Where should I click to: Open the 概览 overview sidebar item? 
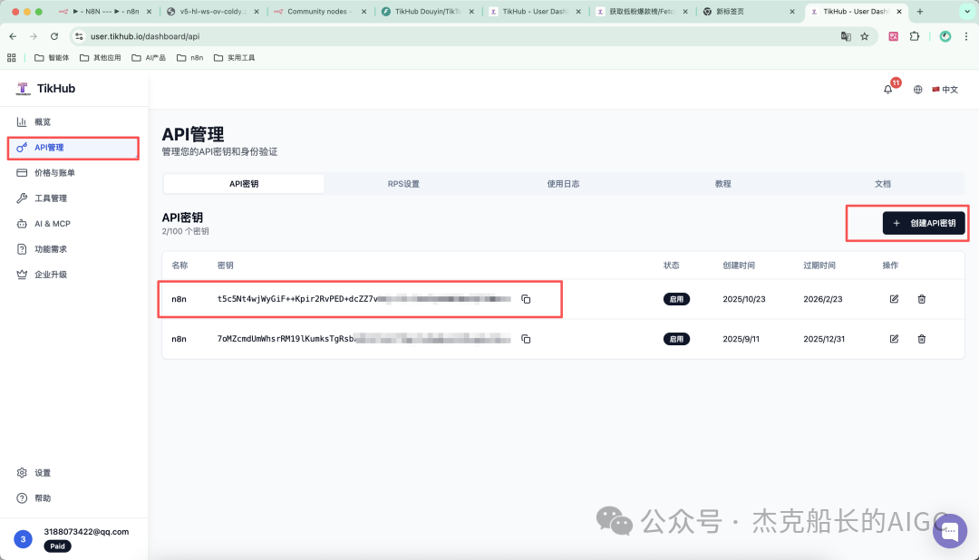click(43, 121)
